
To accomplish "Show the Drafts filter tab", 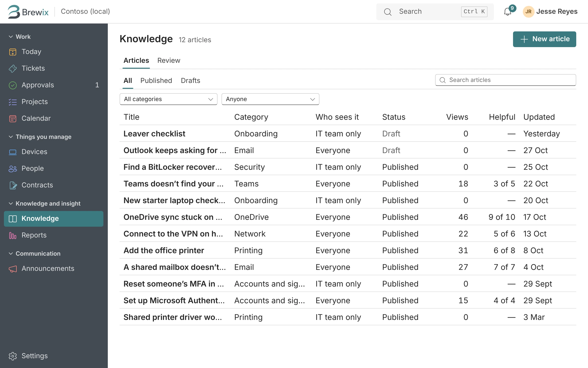I will point(190,80).
